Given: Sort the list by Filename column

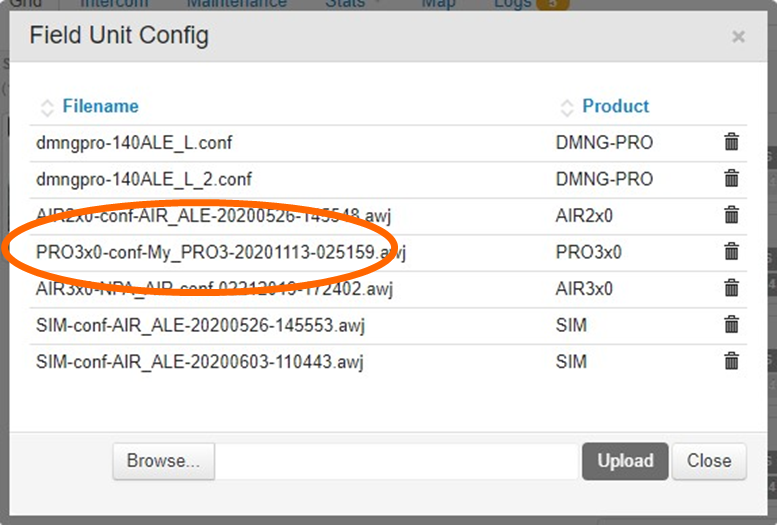Looking at the screenshot, I should (100, 106).
